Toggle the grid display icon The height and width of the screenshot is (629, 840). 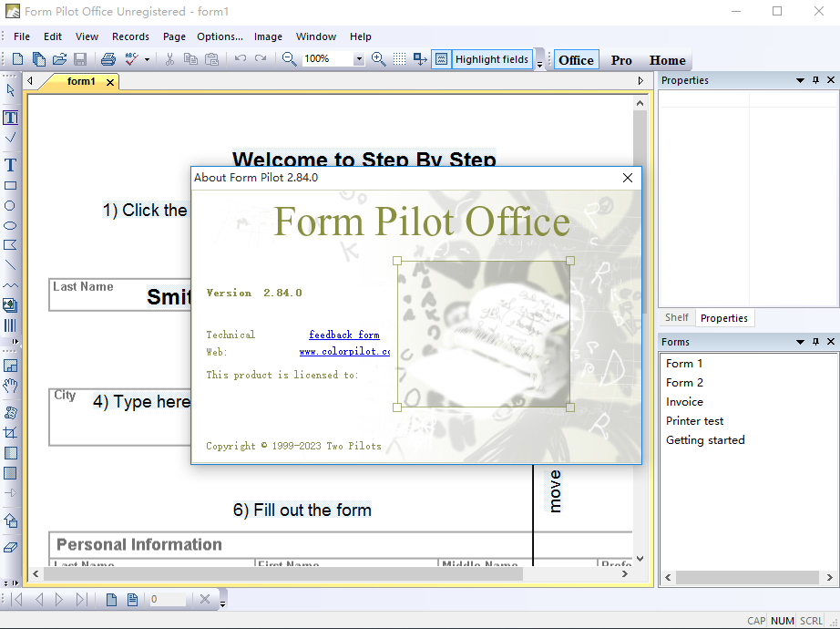point(399,57)
